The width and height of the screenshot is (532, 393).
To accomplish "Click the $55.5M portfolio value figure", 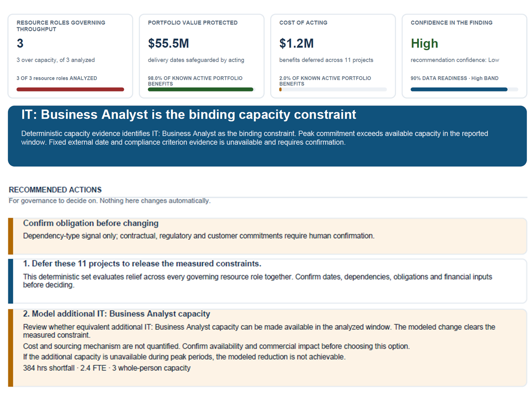I will [x=168, y=43].
